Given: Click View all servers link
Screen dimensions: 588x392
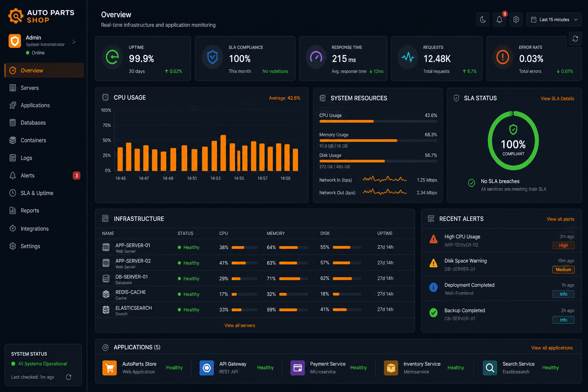Looking at the screenshot, I should 240,325.
